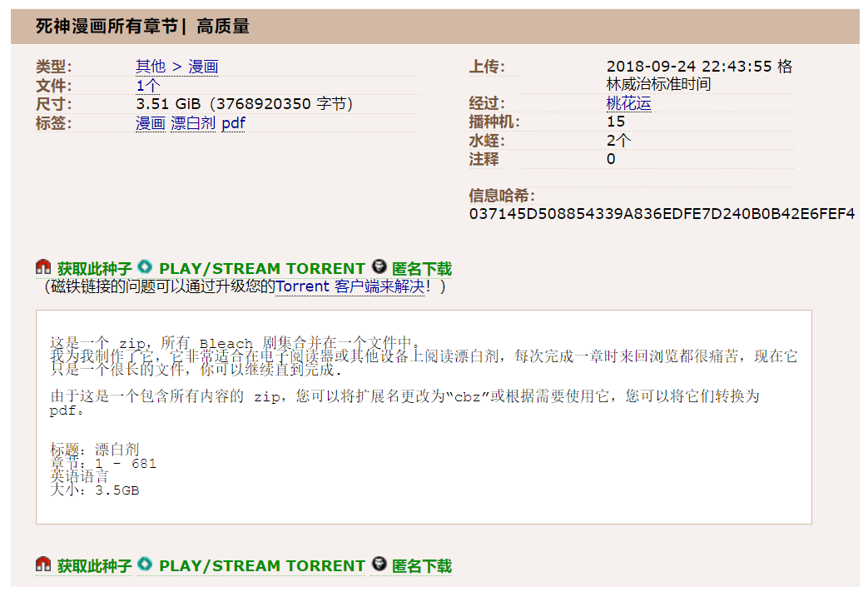This screenshot has width=868, height=597.
Task: Open the lower PLAY/STREAM TORRENT link
Action: coord(262,566)
